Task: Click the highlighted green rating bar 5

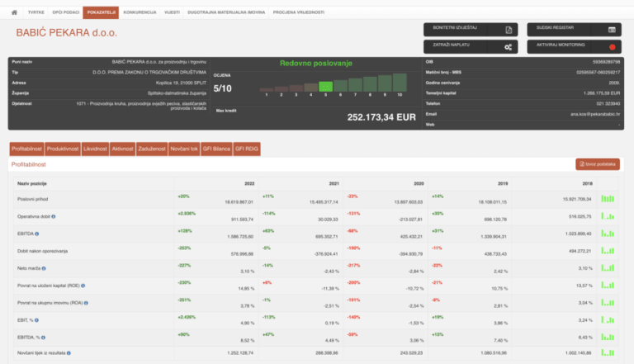Action: click(x=325, y=86)
